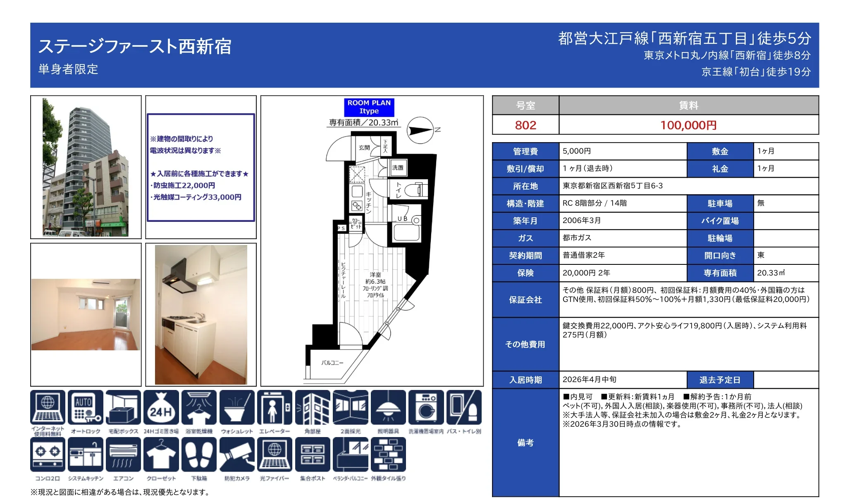Viewport: 850px width, 504px height.
Task: Click the shoe box amenity icon
Action: point(199,454)
